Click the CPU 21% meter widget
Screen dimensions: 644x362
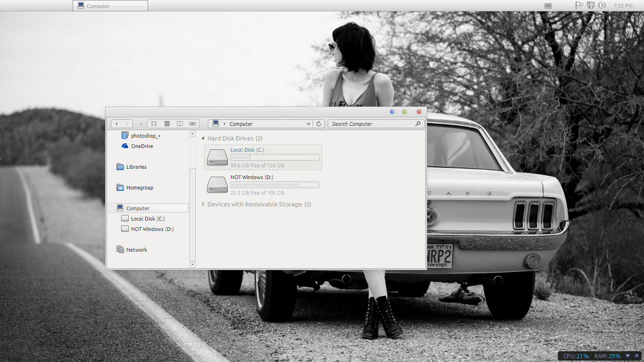(x=576, y=356)
